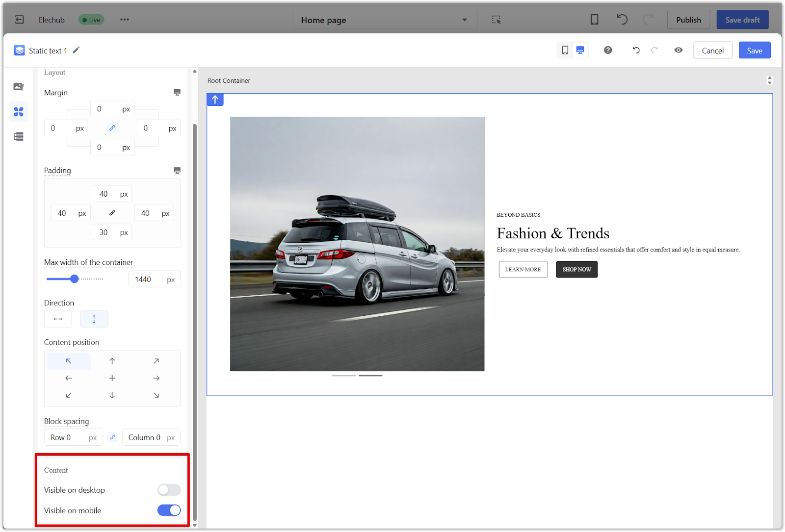Screen dimensions: 785x532
Task: Click the Static text 1 layers icon
Action: coord(20,50)
